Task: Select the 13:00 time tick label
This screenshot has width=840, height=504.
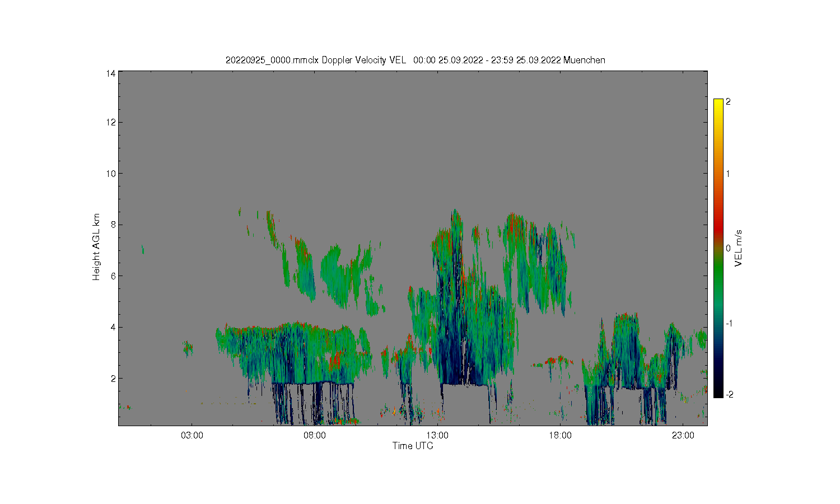Action: (x=437, y=435)
